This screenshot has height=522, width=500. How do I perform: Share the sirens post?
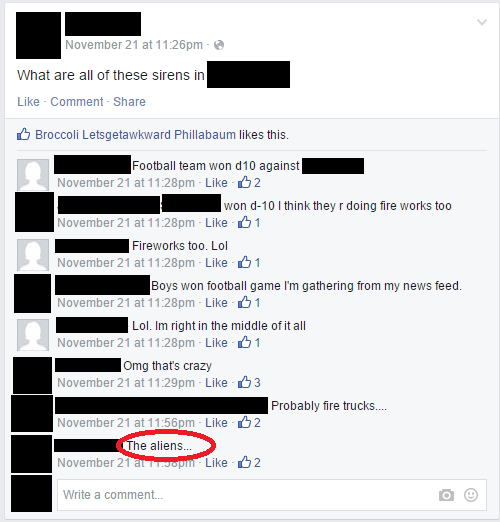129,102
